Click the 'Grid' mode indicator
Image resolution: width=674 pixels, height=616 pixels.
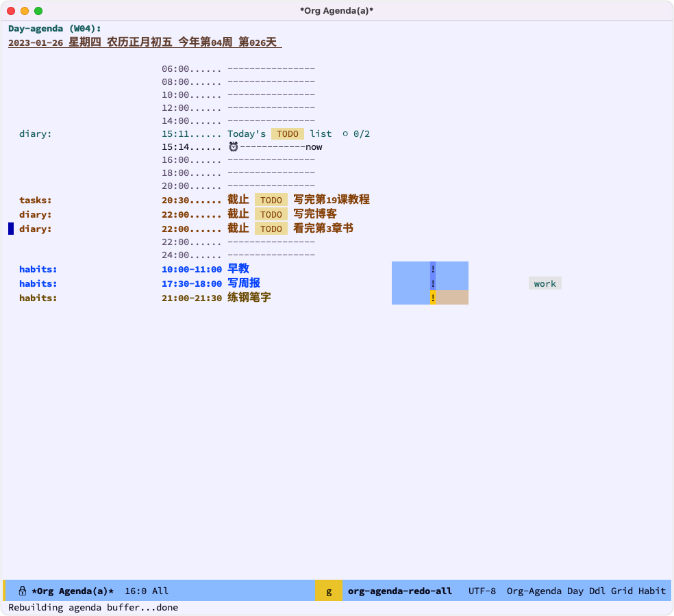click(x=621, y=591)
